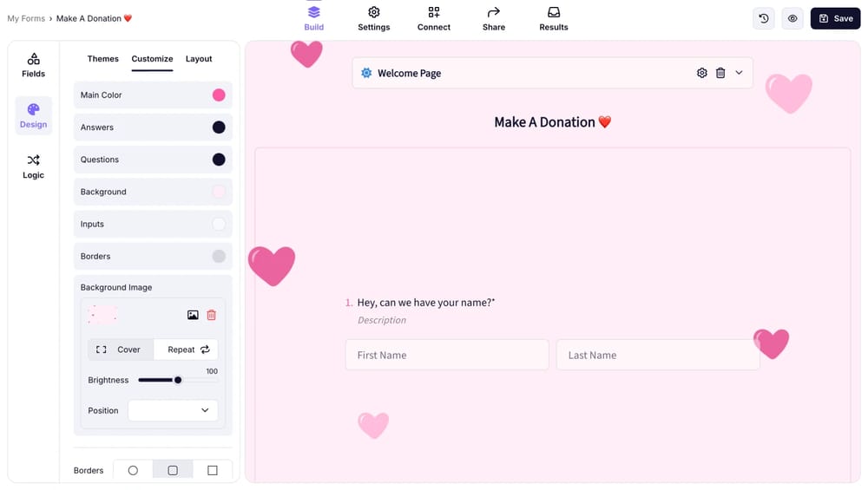Switch to the Layout tab
Image resolution: width=868 pixels, height=490 pixels.
point(199,59)
